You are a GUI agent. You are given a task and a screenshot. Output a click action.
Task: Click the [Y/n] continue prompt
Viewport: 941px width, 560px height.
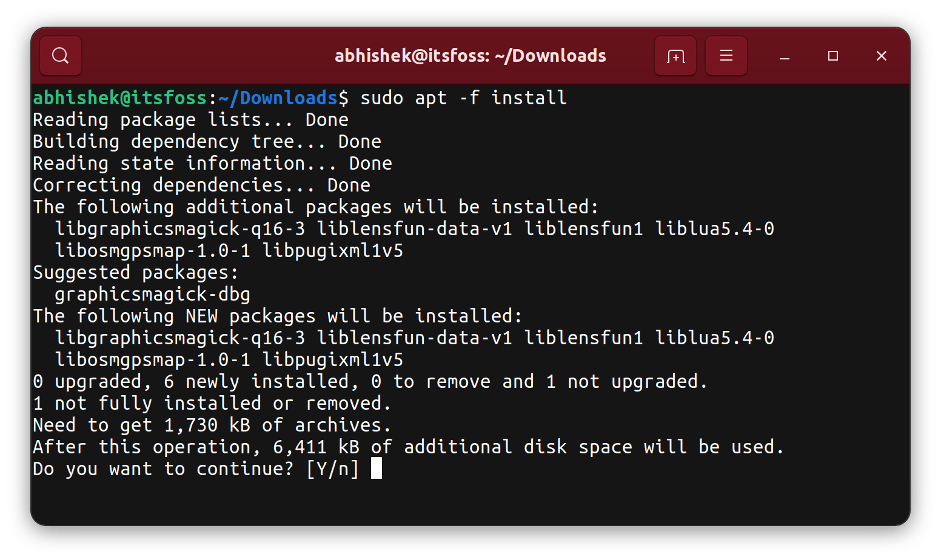[335, 468]
